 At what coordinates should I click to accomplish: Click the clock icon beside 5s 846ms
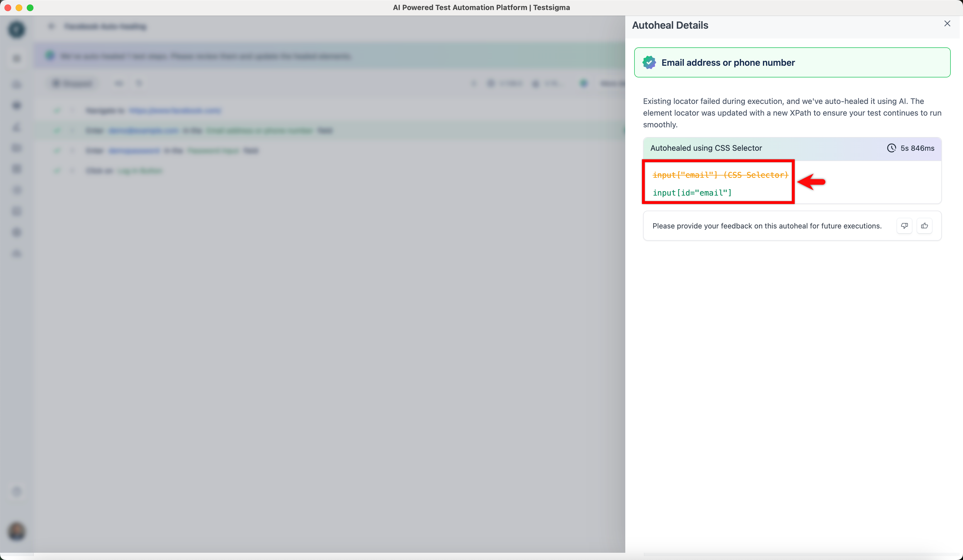point(891,148)
